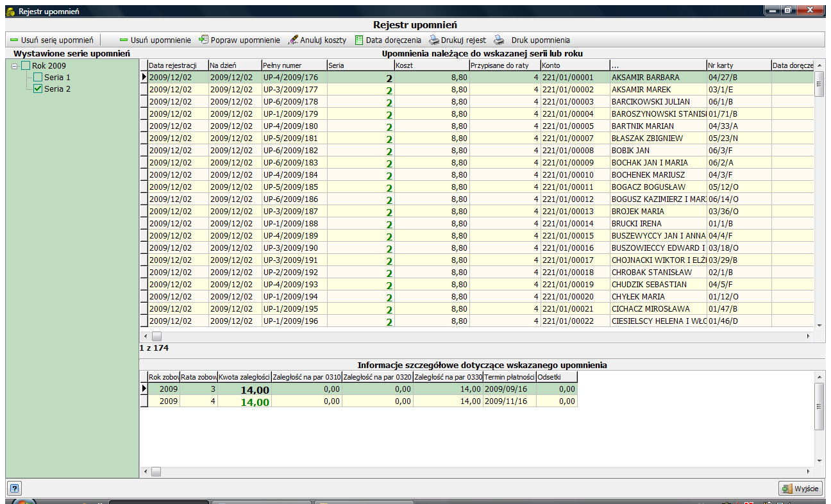Click number UP-1/2009/196

[290, 321]
